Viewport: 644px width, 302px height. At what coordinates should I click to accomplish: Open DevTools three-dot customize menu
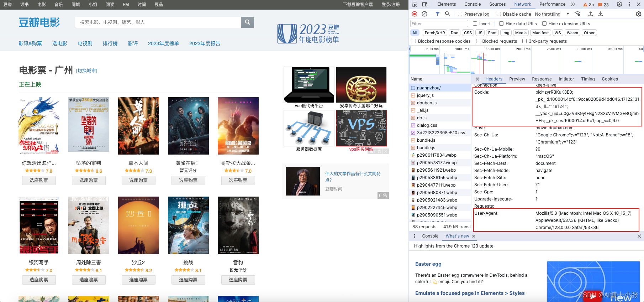(x=629, y=4)
